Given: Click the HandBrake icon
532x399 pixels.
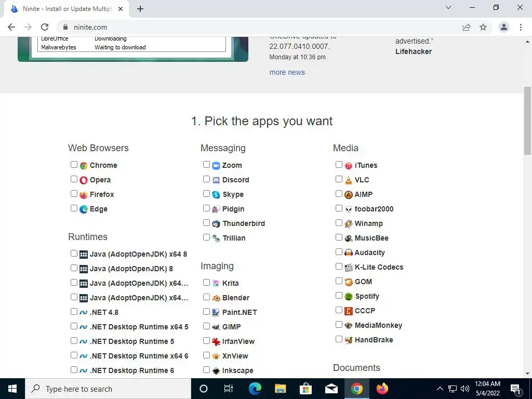Looking at the screenshot, I should click(x=349, y=340).
